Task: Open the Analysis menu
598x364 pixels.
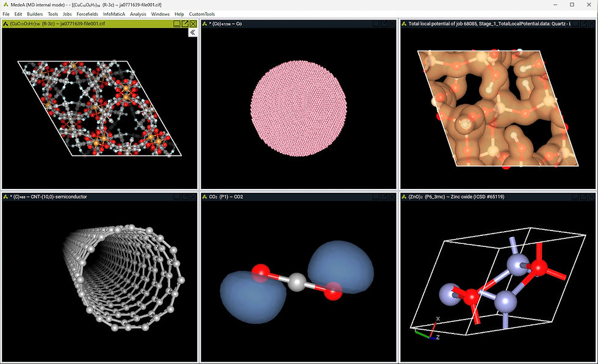Action: pyautogui.click(x=139, y=13)
